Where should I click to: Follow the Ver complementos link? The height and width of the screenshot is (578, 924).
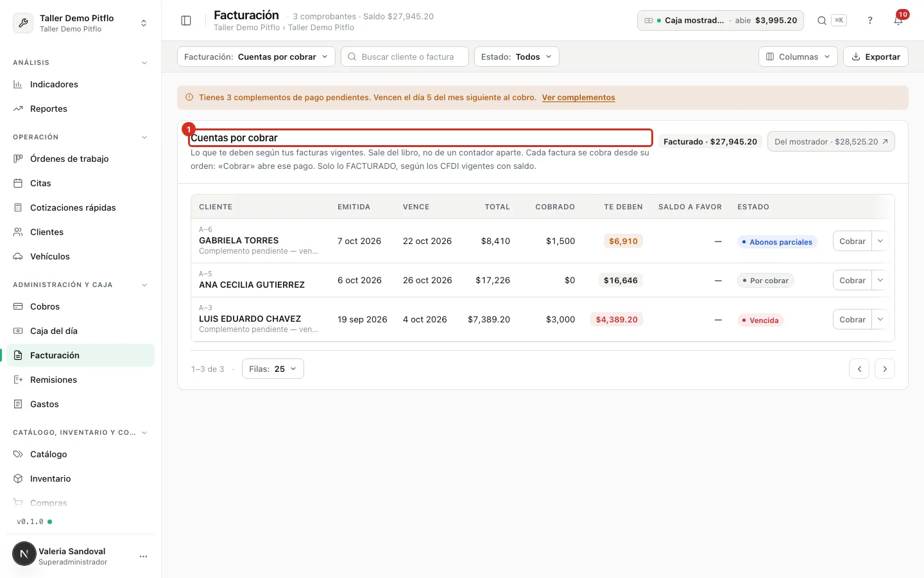click(x=578, y=98)
